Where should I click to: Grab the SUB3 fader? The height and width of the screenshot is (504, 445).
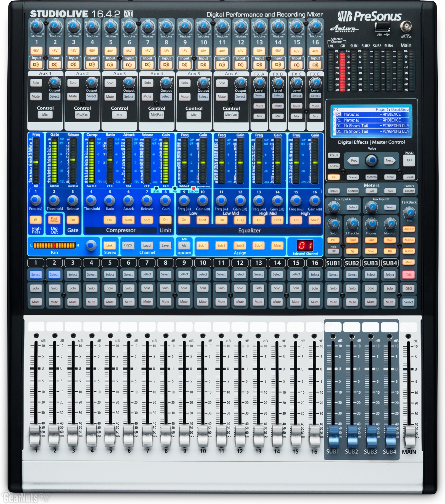pos(371,436)
